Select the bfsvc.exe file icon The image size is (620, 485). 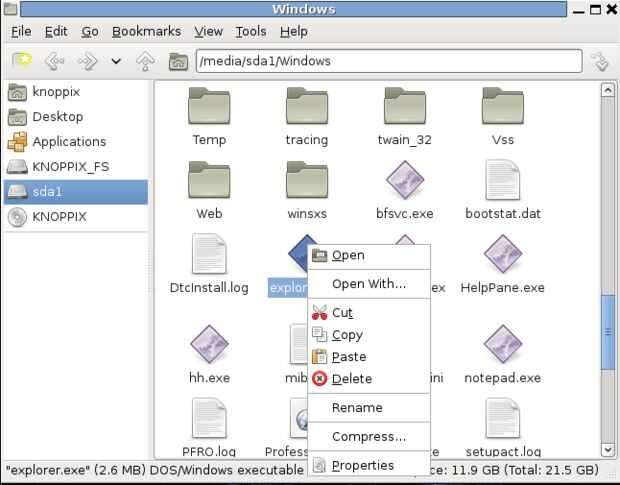tap(405, 180)
